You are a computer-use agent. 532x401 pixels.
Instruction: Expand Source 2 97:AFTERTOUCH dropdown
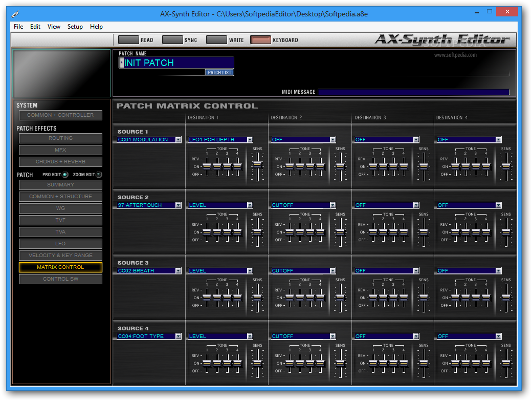tap(178, 205)
